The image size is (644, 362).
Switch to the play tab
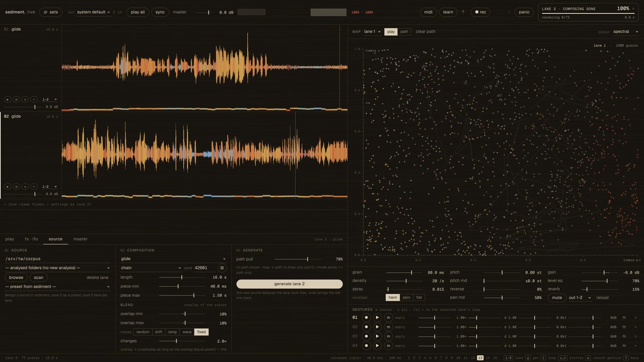pyautogui.click(x=10, y=239)
